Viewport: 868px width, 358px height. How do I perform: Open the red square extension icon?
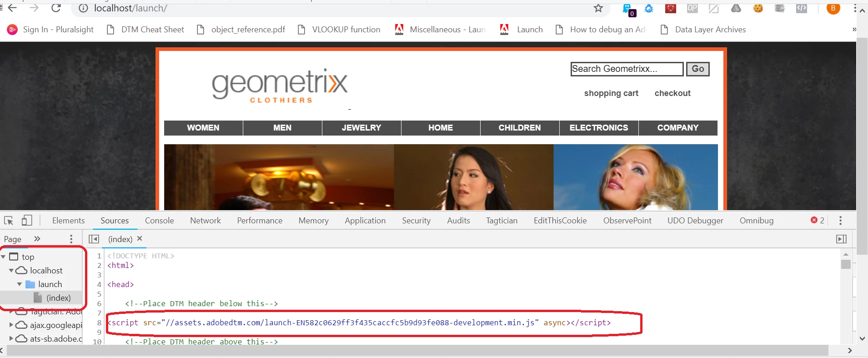[671, 8]
